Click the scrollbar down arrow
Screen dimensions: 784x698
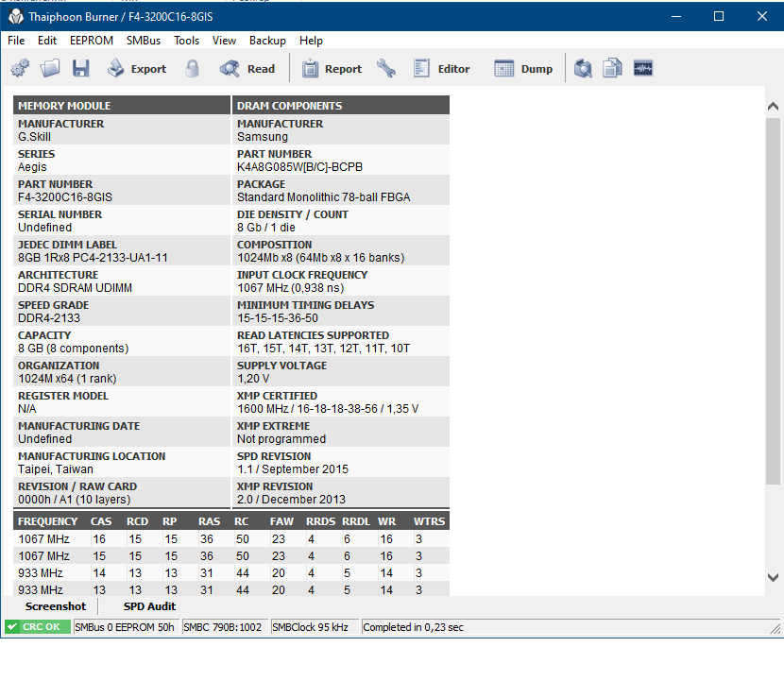[x=773, y=577]
